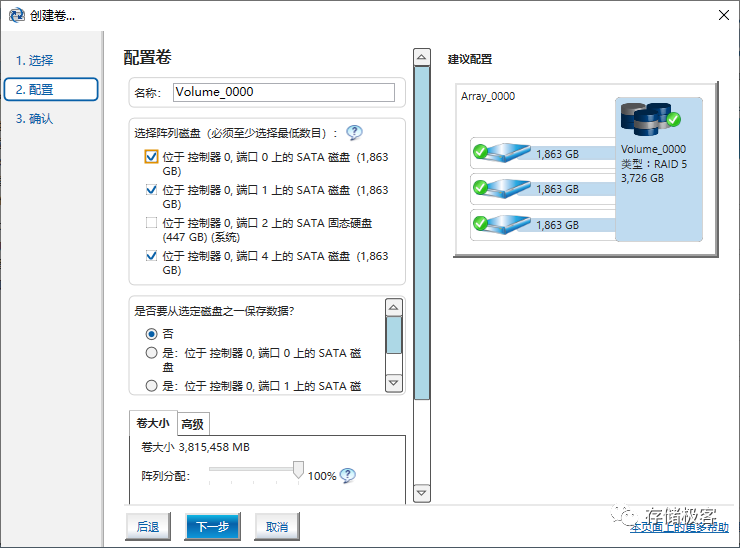Viewport: 740px width, 548px height.
Task: Select the '否' radio option
Action: [x=151, y=334]
